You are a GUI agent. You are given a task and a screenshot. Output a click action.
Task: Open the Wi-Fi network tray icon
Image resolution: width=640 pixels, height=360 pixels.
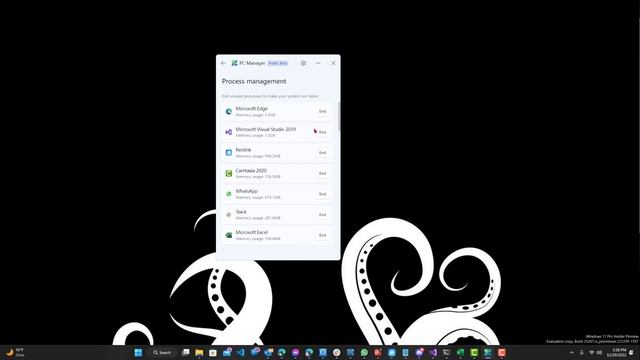tap(591, 353)
